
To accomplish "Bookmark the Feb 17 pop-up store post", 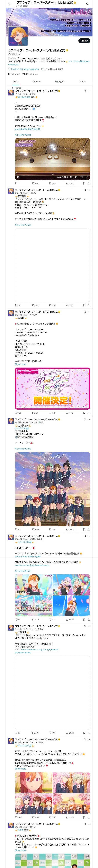I will 84,305.
